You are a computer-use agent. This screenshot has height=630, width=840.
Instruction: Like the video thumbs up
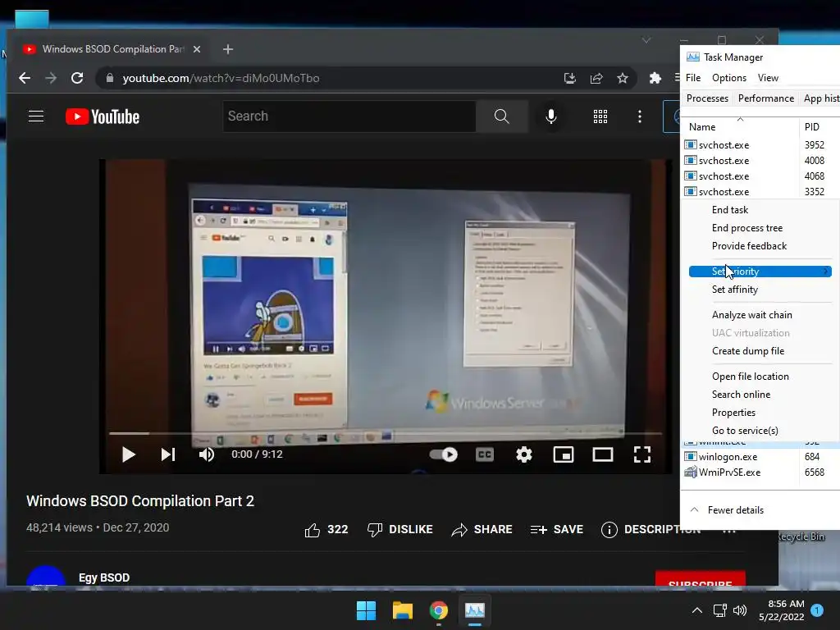coord(326,529)
